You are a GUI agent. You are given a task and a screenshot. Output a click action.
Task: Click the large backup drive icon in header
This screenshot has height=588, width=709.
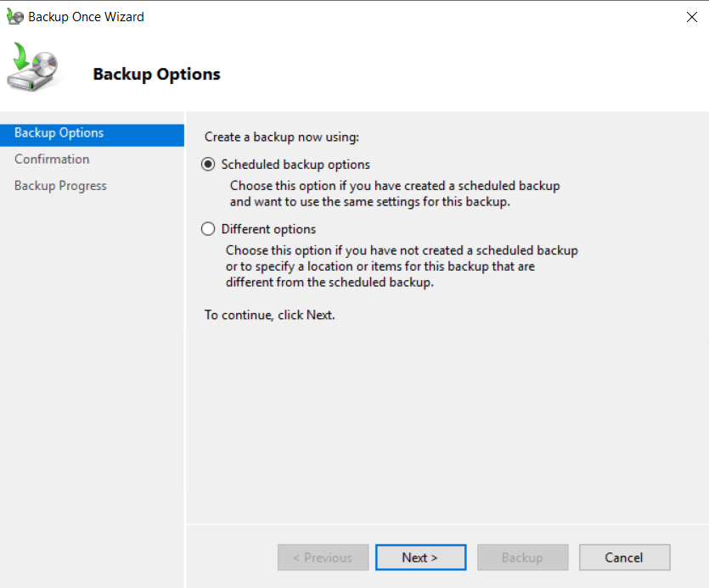point(34,70)
